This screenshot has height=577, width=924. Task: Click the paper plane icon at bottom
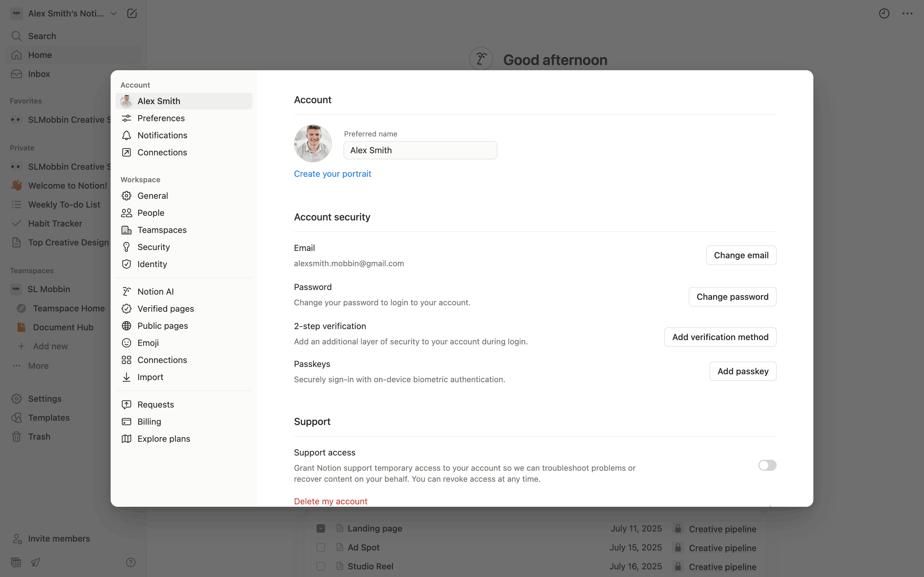click(35, 562)
